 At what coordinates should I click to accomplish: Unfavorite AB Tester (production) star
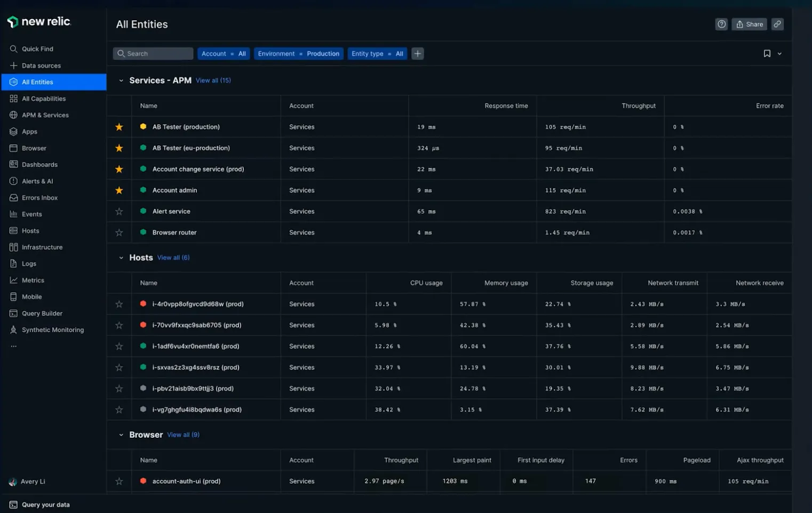pyautogui.click(x=119, y=127)
